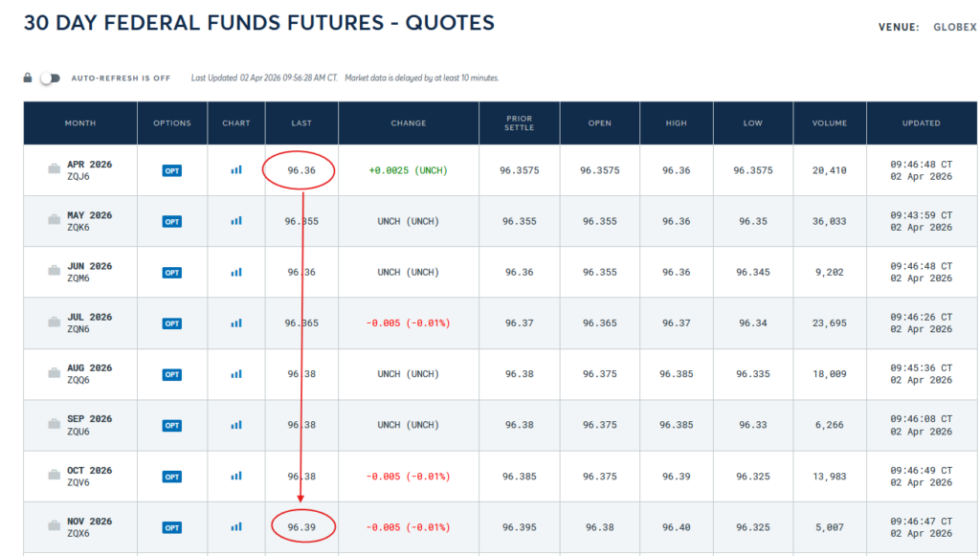
Task: Open chart for MAY 2026 contract
Action: [235, 220]
